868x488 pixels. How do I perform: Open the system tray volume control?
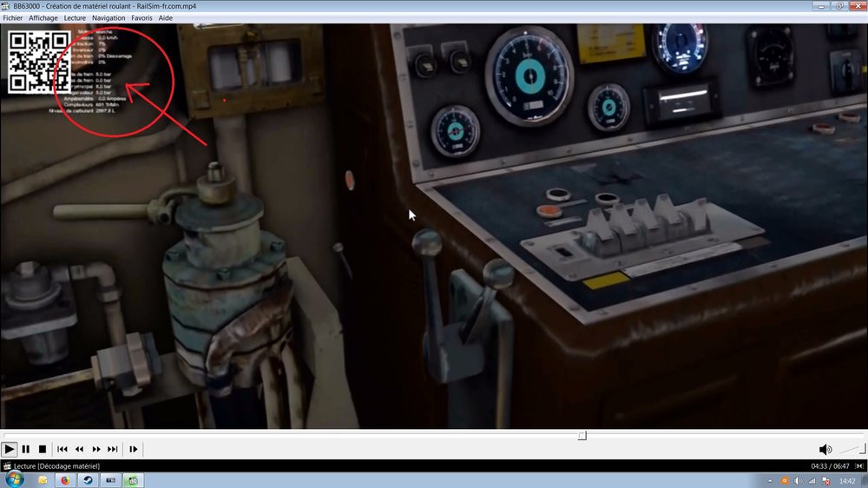tap(798, 481)
